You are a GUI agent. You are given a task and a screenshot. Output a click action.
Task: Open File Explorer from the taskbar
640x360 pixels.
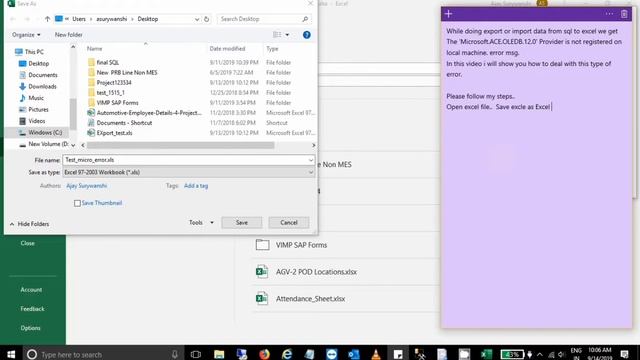click(x=219, y=354)
